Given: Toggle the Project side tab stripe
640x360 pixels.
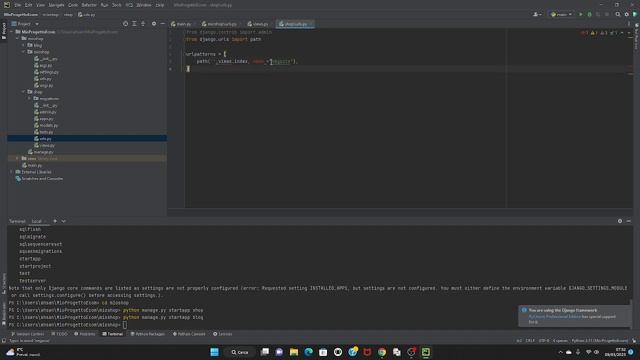Looking at the screenshot, I should (x=4, y=31).
